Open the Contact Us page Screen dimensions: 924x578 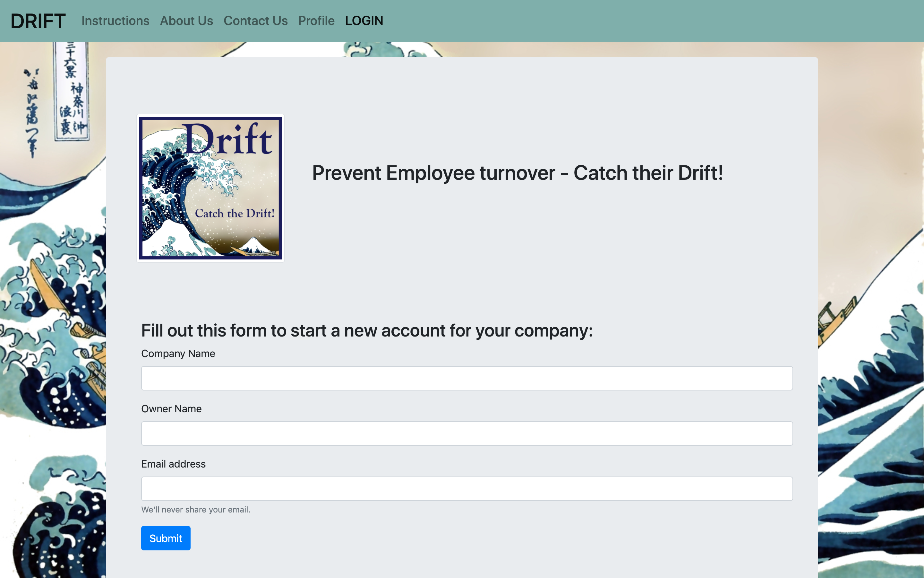click(255, 21)
